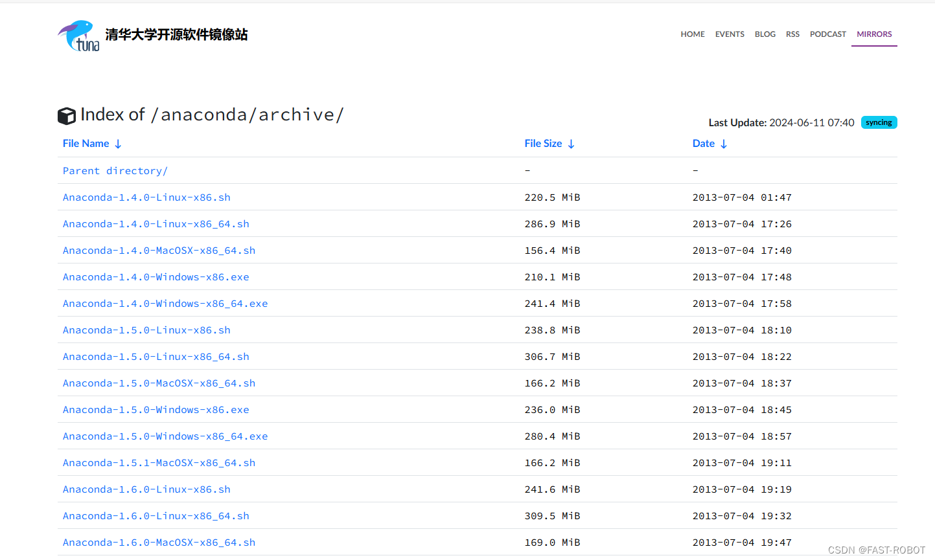Click the date 2013-07-04 19:32
Screen dimensions: 935x560
(742, 516)
